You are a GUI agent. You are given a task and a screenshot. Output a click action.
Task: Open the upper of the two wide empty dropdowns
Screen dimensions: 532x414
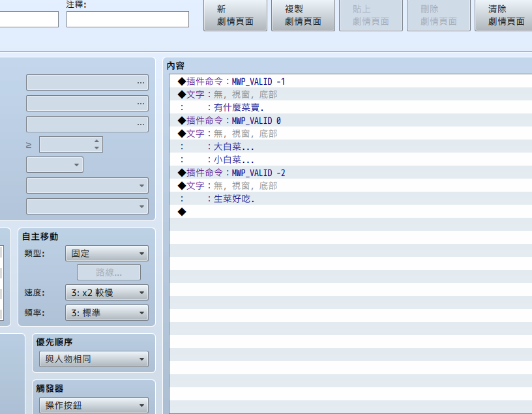click(87, 186)
